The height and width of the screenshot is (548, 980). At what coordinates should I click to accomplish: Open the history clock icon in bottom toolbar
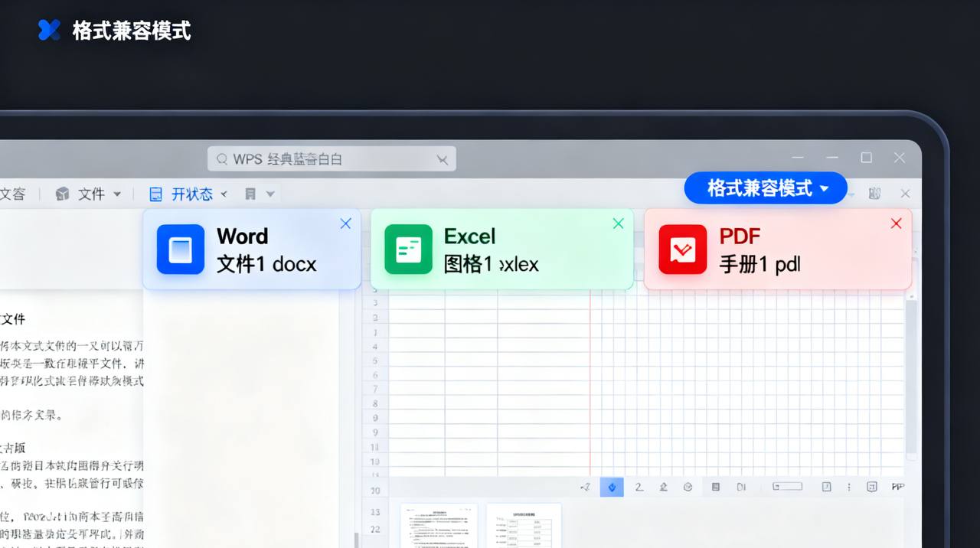pyautogui.click(x=688, y=487)
